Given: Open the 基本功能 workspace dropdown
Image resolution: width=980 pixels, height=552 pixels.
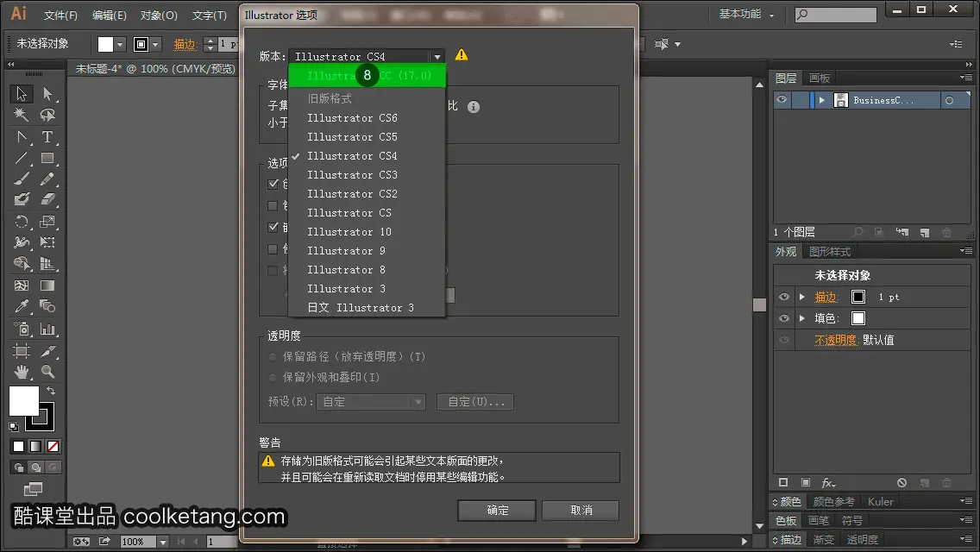Looking at the screenshot, I should (x=746, y=14).
